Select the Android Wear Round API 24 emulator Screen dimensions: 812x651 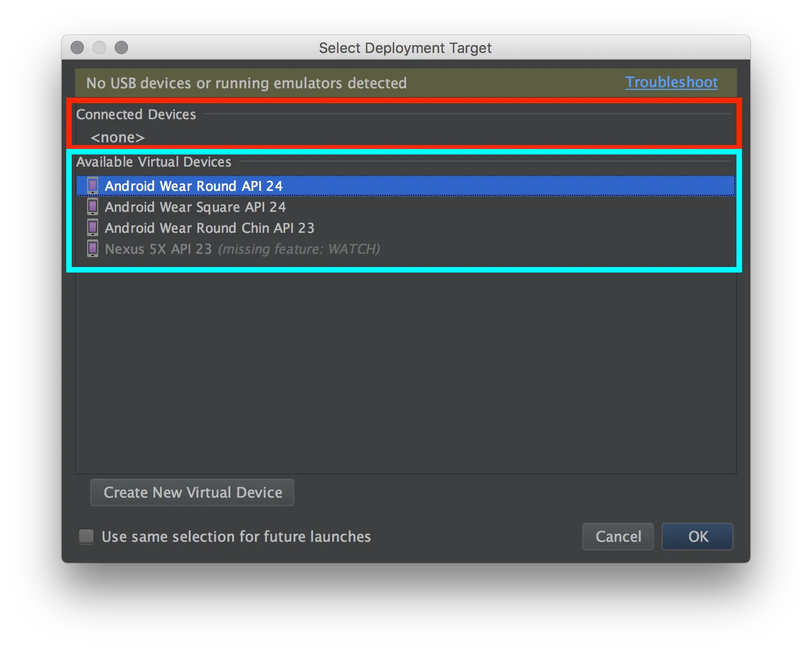coord(194,186)
